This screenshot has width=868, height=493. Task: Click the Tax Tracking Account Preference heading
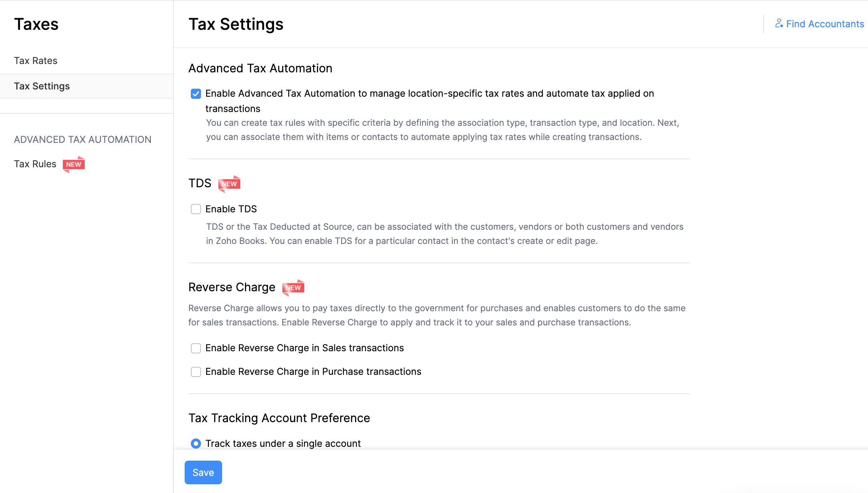279,418
